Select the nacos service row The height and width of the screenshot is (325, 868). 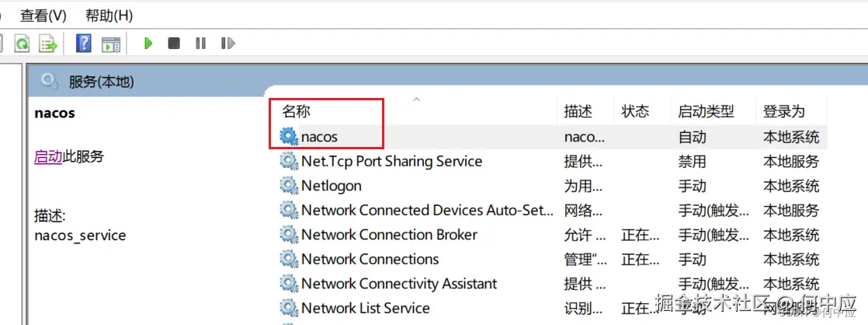click(319, 137)
